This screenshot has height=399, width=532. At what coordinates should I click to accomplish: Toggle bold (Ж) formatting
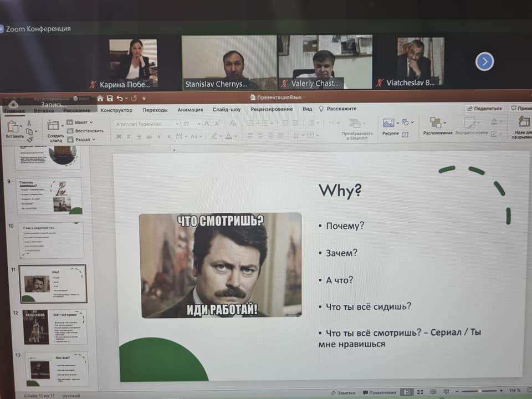(119, 137)
